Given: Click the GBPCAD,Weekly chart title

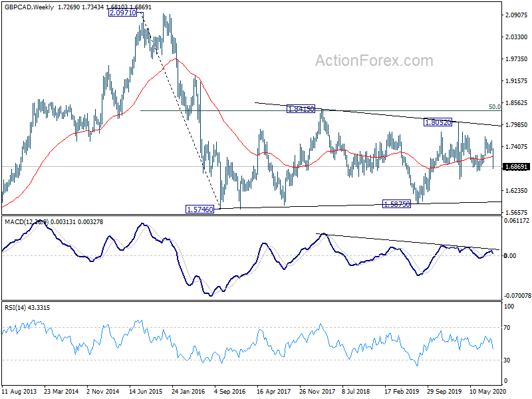Looking at the screenshot, I should coord(29,7).
